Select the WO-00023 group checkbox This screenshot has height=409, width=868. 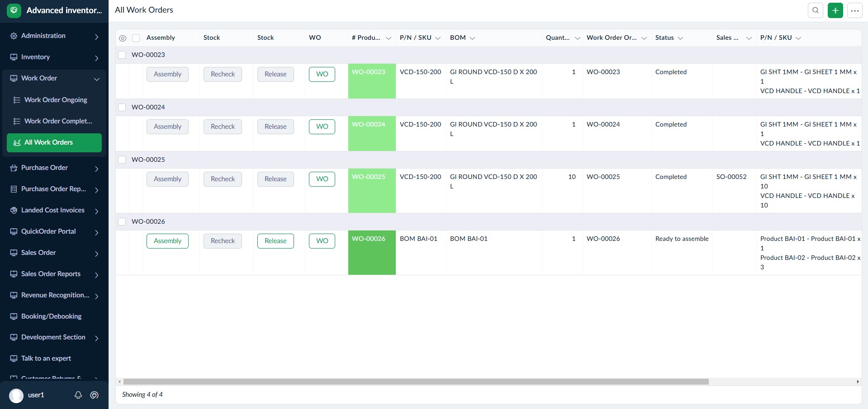point(122,55)
